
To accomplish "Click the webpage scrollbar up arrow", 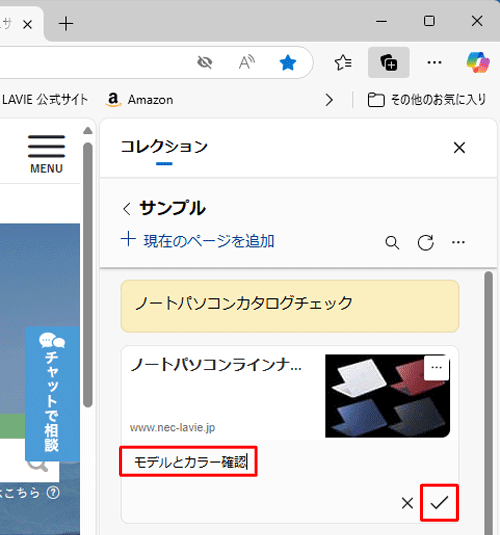I will (88, 131).
